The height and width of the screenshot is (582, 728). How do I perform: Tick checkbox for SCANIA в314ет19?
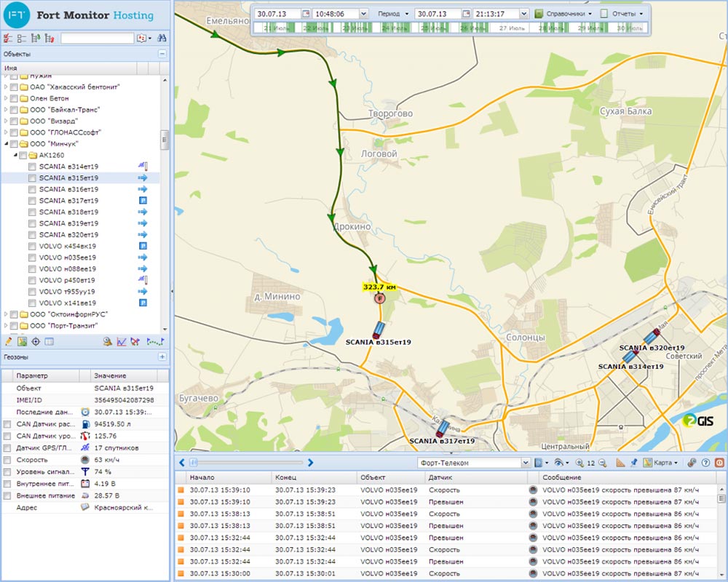[32, 167]
